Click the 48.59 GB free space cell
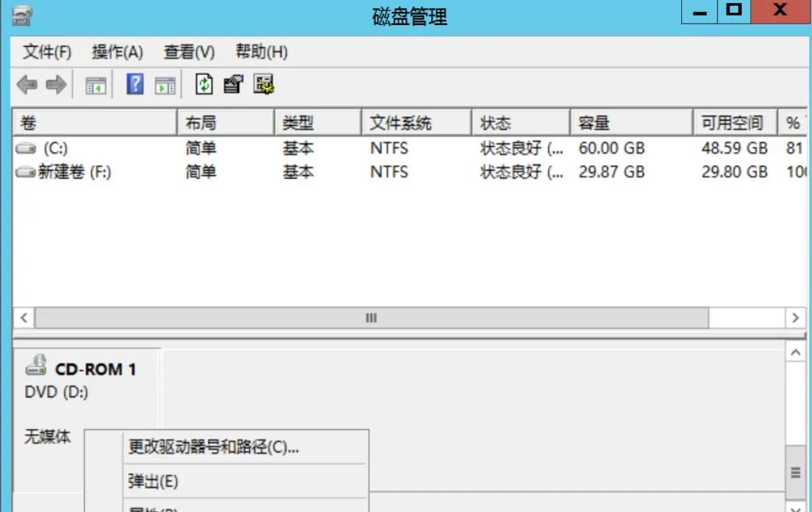 (x=734, y=149)
